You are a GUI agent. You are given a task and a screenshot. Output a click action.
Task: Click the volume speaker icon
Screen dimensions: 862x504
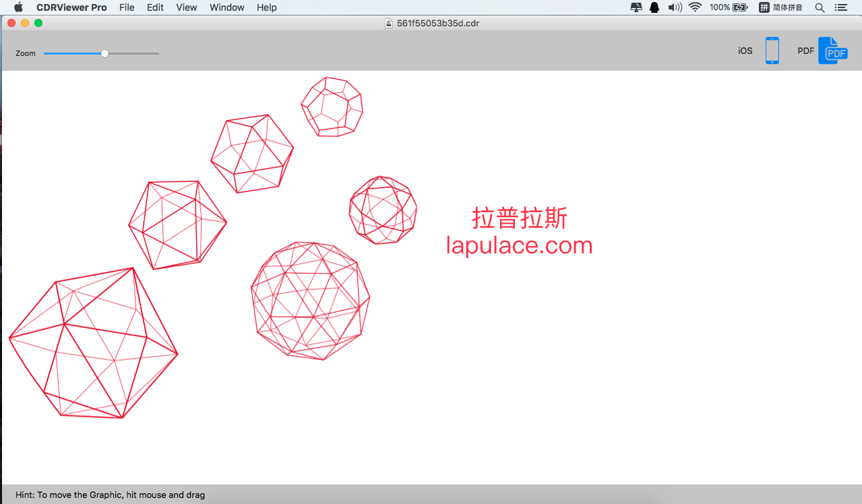point(675,7)
